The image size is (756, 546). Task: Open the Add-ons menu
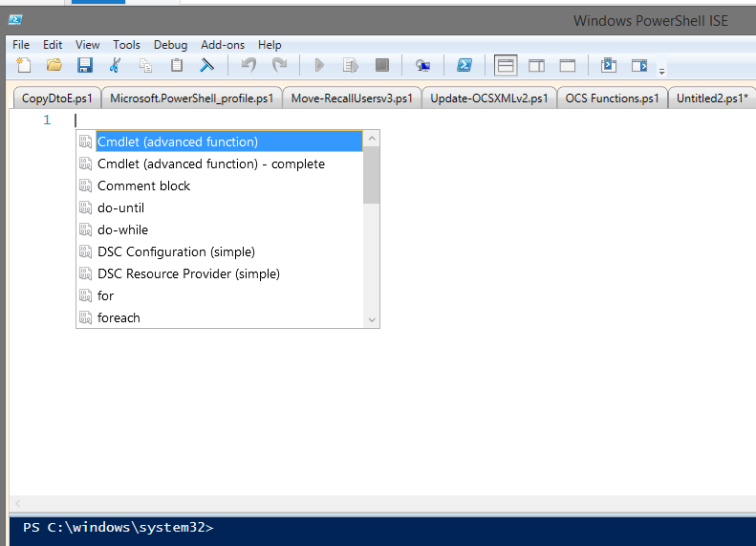click(223, 45)
